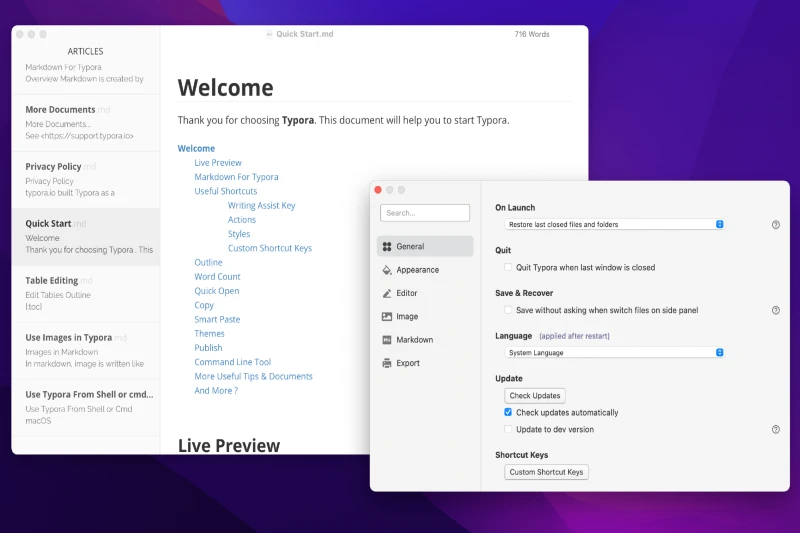This screenshot has height=533, width=800.
Task: Open Use Typora From Shell or cmd file
Action: 86,408
